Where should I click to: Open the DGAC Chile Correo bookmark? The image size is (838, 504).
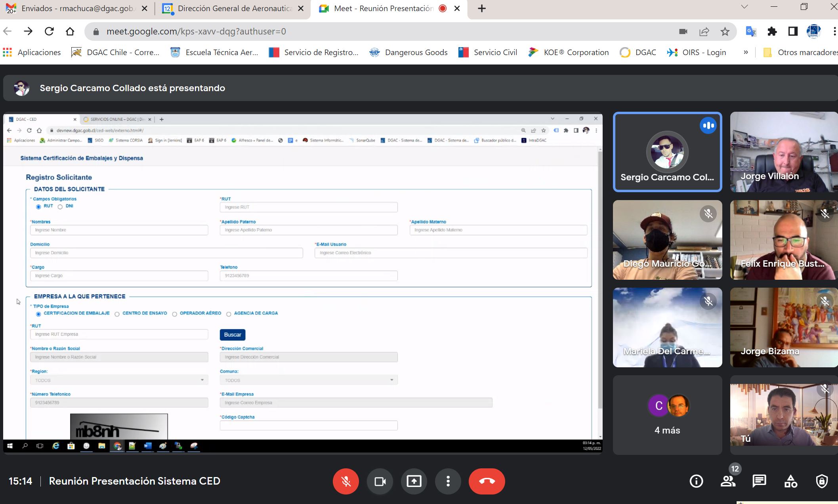pos(116,52)
